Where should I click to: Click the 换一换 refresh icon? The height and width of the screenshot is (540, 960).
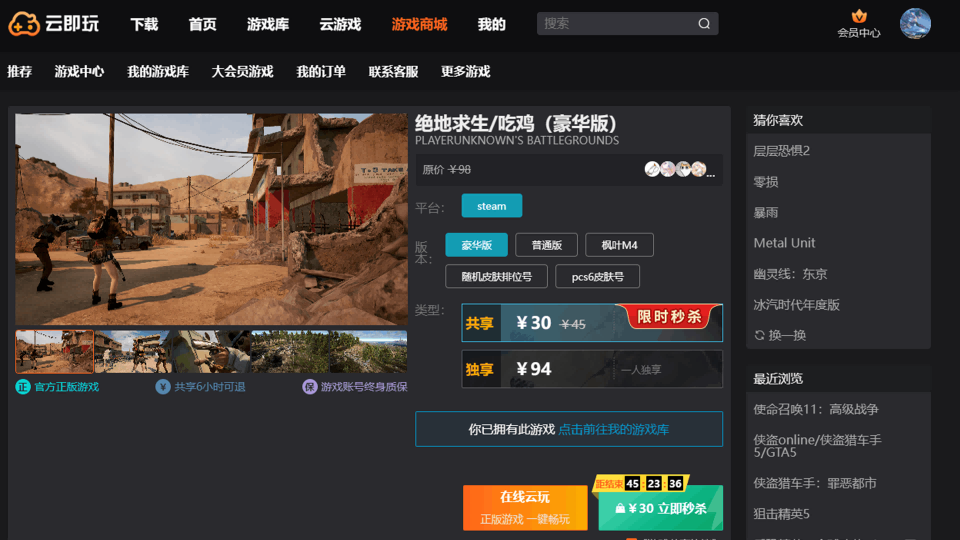coord(759,335)
